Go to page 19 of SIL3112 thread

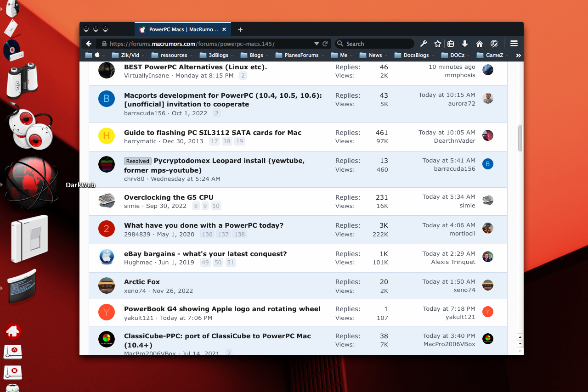pos(239,141)
